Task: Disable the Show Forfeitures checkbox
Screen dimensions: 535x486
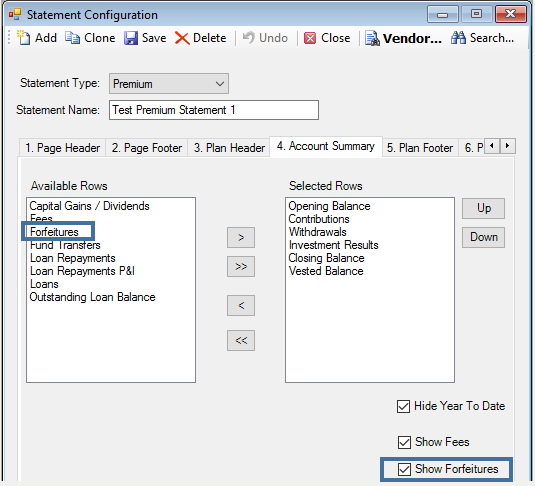Action: point(404,469)
